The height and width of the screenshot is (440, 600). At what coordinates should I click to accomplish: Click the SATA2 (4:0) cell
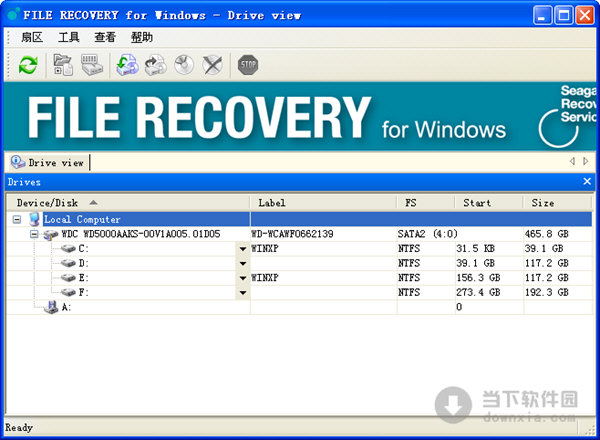click(x=427, y=234)
